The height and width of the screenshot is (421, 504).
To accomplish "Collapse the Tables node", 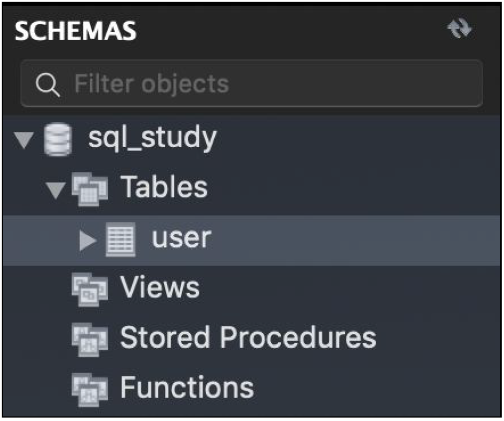I will (56, 190).
